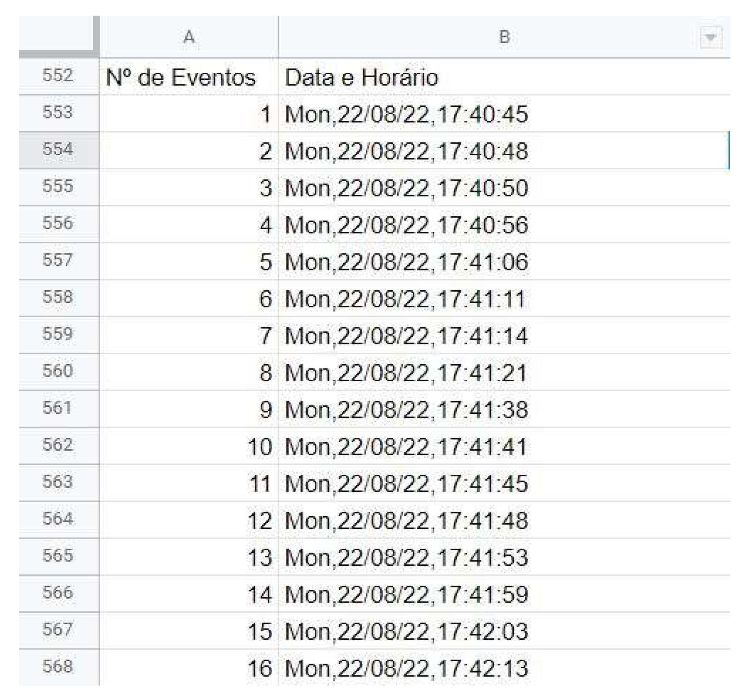751x700 pixels.
Task: Select column B header
Action: click(504, 38)
